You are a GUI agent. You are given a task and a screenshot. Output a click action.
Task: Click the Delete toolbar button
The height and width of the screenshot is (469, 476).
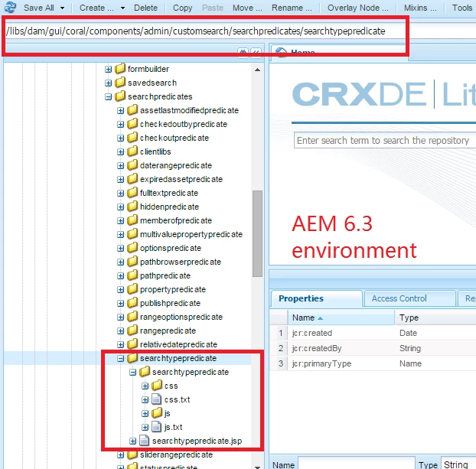click(x=145, y=8)
